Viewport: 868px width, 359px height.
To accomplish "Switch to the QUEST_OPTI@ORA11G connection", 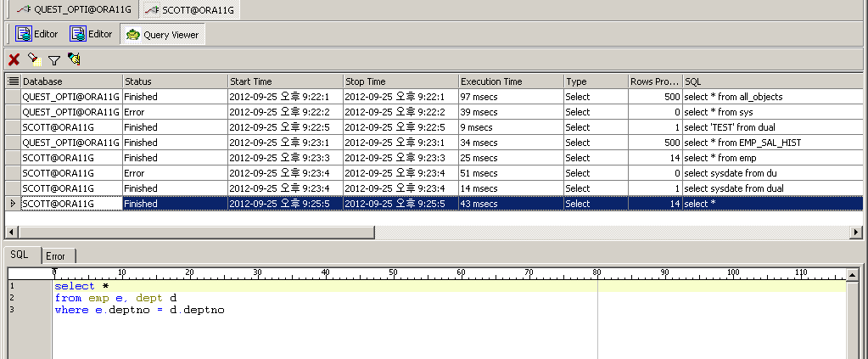I will [x=70, y=10].
